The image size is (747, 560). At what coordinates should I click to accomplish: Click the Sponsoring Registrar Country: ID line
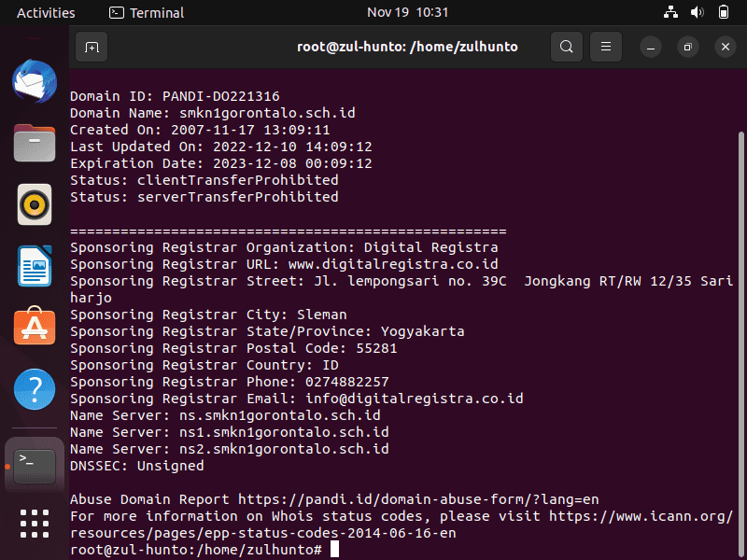[x=204, y=365]
